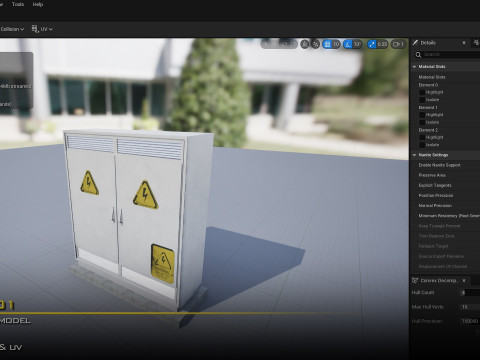Screen dimensions: 480x360
Task: Close the Details tab
Action: pyautogui.click(x=464, y=43)
